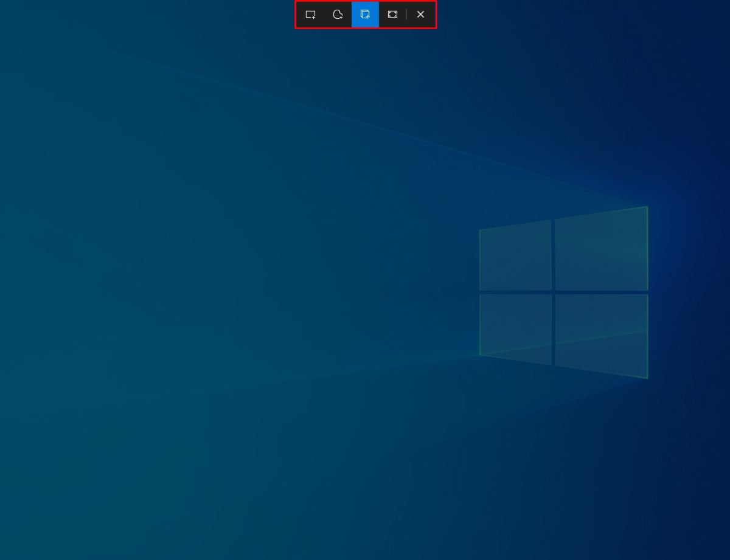
Task: Select the Rectangular Snip mode
Action: pyautogui.click(x=310, y=15)
